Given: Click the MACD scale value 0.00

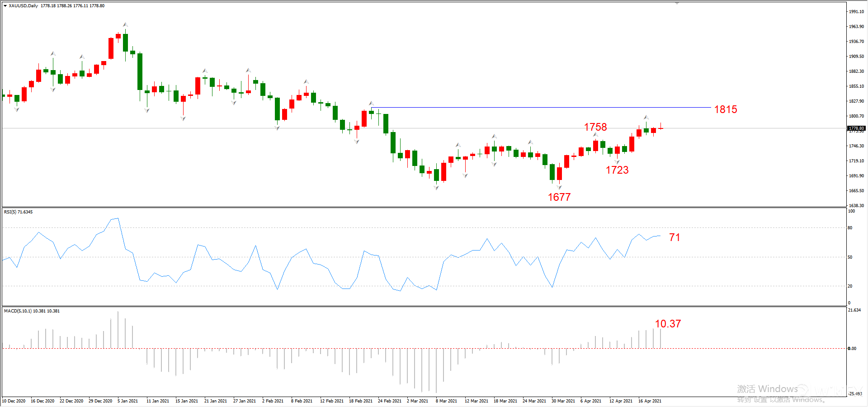Looking at the screenshot, I should pyautogui.click(x=852, y=349).
